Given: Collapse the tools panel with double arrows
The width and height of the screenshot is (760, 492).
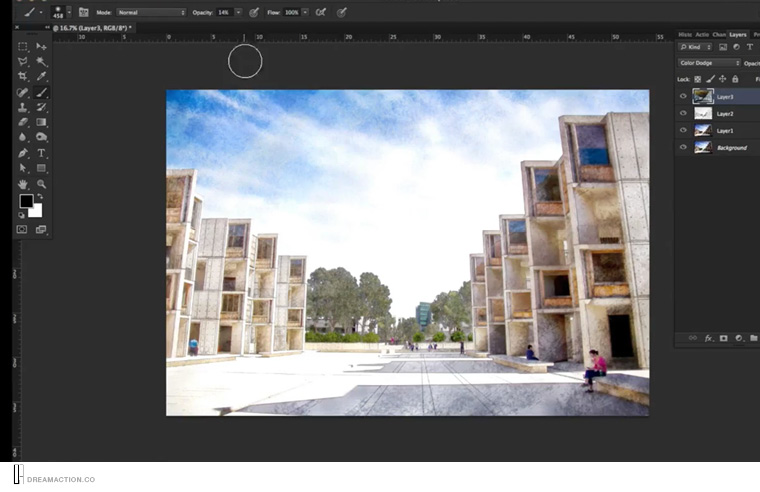Looking at the screenshot, I should point(47,28).
